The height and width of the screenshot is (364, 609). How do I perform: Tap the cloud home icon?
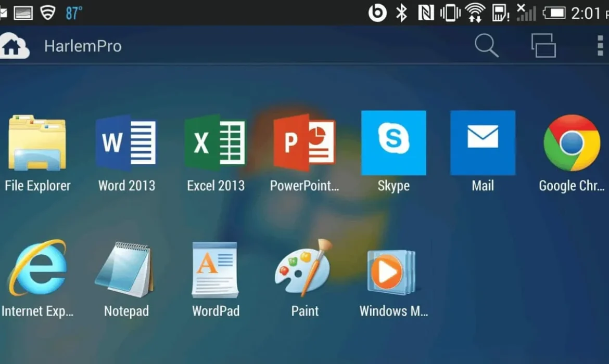14,46
